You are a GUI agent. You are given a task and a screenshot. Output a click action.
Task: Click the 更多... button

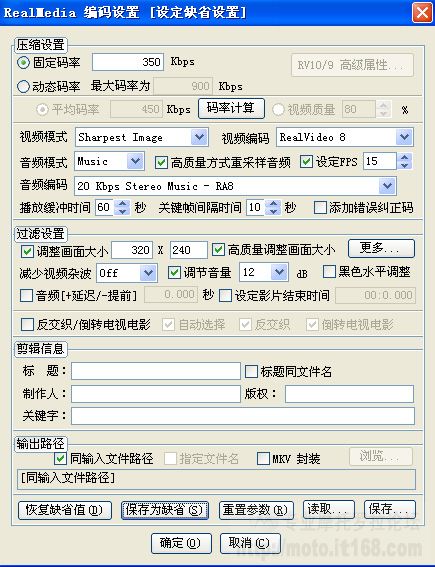[x=381, y=248]
